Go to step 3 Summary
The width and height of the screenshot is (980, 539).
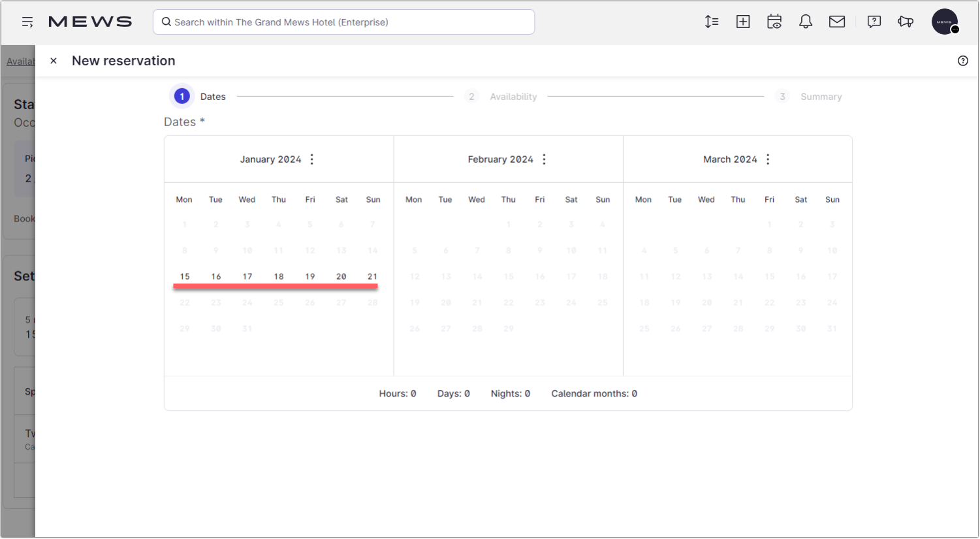pyautogui.click(x=810, y=97)
